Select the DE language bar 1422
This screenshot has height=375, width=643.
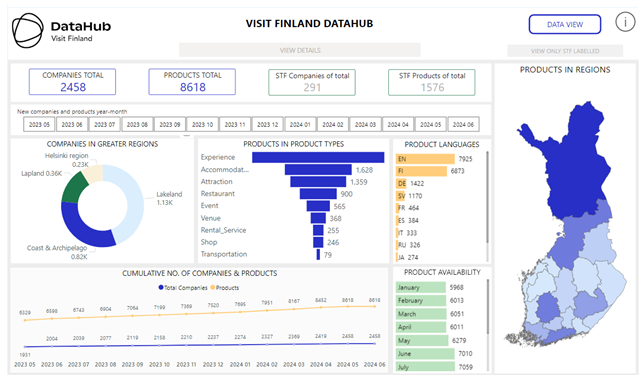pyautogui.click(x=401, y=183)
